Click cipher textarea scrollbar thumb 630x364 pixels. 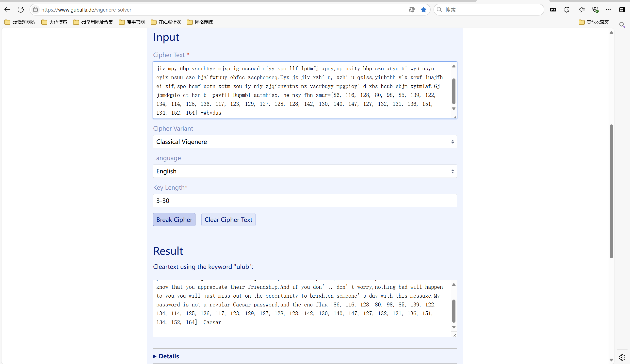pyautogui.click(x=454, y=91)
